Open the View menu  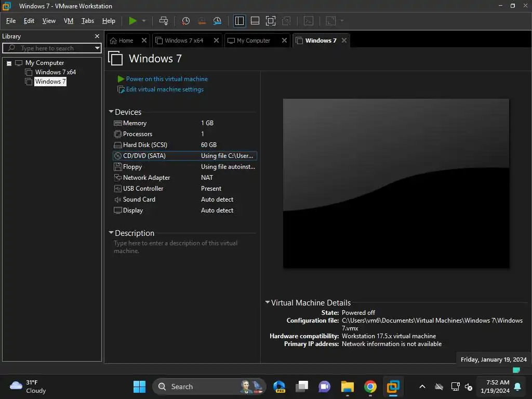coord(49,21)
